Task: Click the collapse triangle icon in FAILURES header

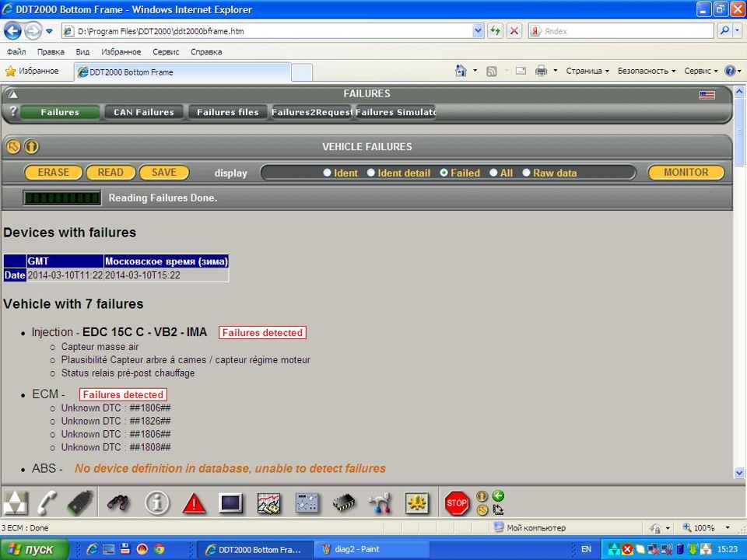Action: (13, 94)
